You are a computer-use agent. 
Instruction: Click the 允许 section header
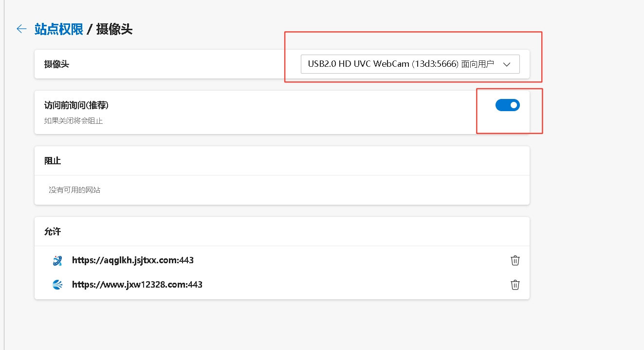[x=53, y=232]
